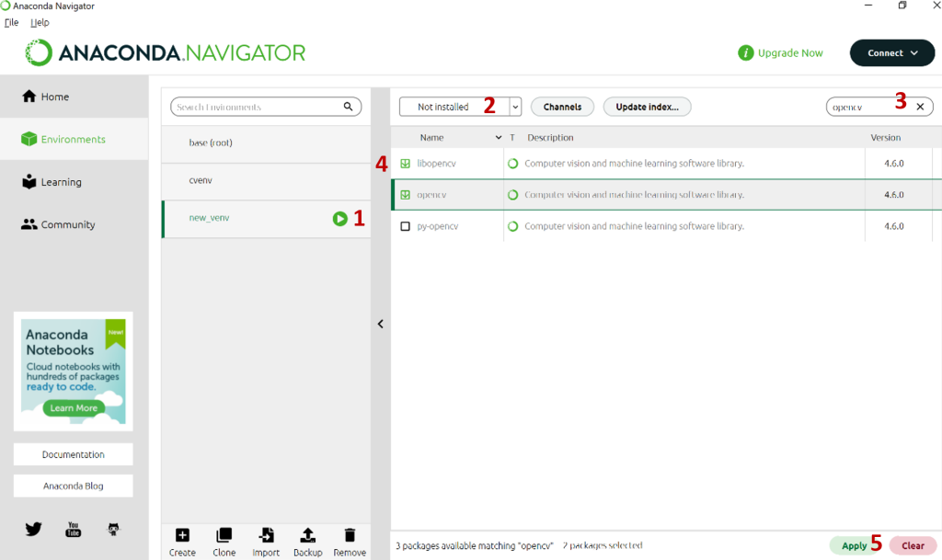Click version 4.6.0 of py-opencv row
The height and width of the screenshot is (560, 942).
(x=894, y=226)
